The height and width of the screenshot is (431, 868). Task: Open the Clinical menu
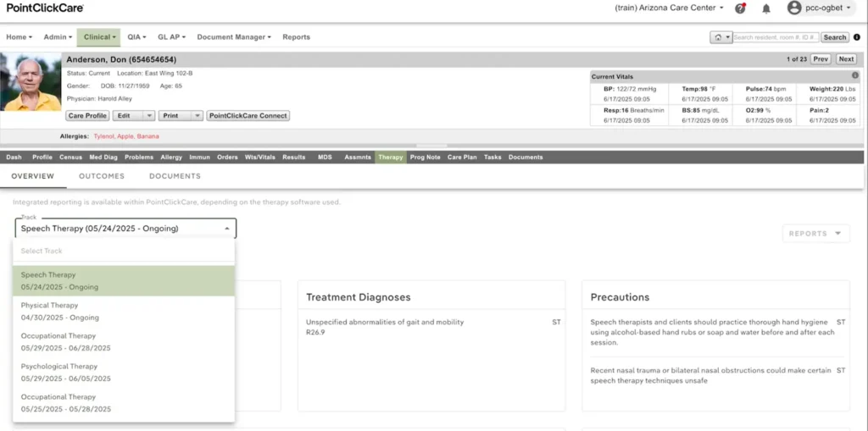pyautogui.click(x=98, y=37)
